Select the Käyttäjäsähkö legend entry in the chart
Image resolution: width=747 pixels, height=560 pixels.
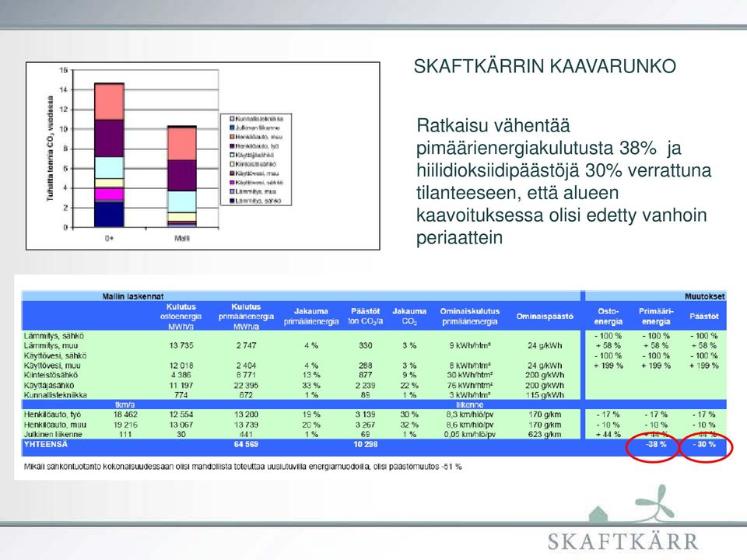(x=252, y=155)
